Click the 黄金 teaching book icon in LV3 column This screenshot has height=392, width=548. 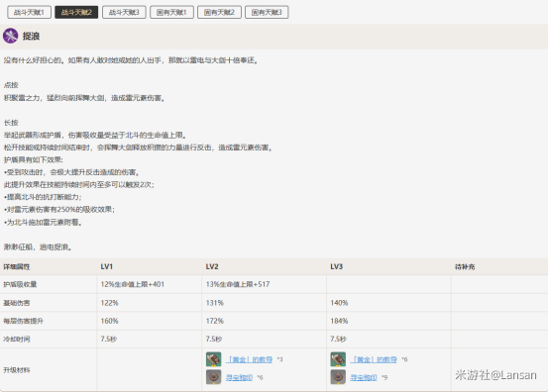point(338,359)
